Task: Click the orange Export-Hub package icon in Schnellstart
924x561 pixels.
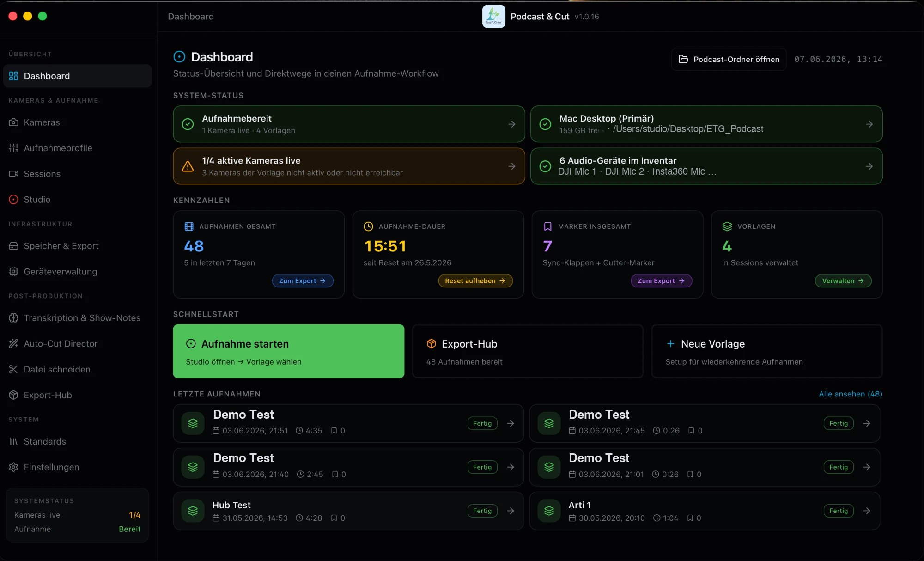Action: pos(432,344)
